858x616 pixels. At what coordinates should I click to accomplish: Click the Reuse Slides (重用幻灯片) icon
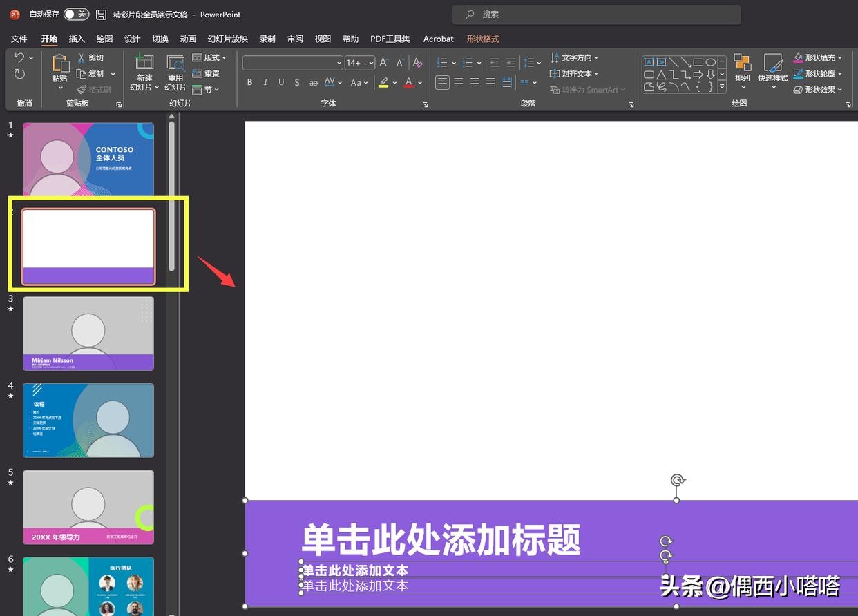175,64
